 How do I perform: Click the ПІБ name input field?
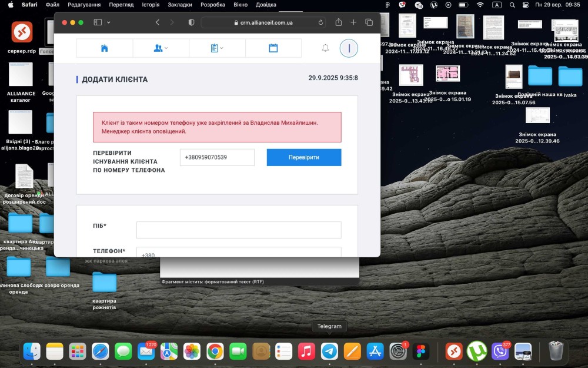click(238, 230)
